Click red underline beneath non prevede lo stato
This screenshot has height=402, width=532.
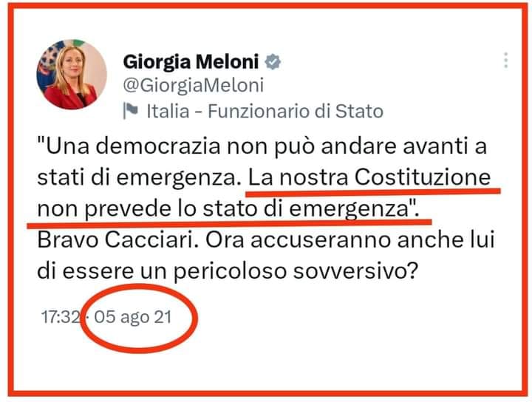[x=229, y=224]
